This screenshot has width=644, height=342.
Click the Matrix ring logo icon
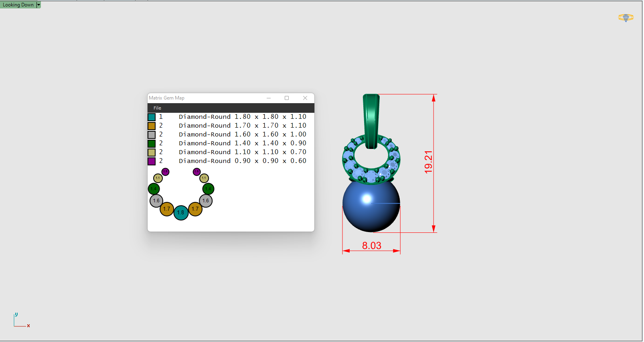click(x=625, y=18)
